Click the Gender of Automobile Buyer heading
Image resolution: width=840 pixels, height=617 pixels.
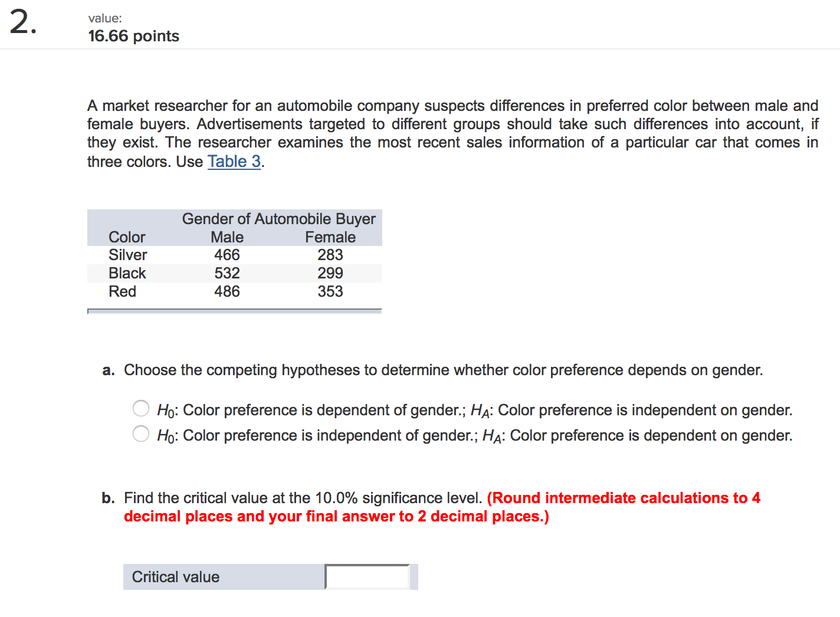tap(278, 219)
